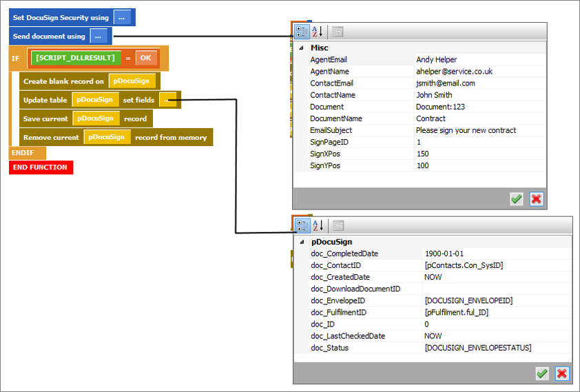Click Alphabetical sort icon in pDocuSign panel
Viewport: 580px width, 392px height.
coord(318,225)
